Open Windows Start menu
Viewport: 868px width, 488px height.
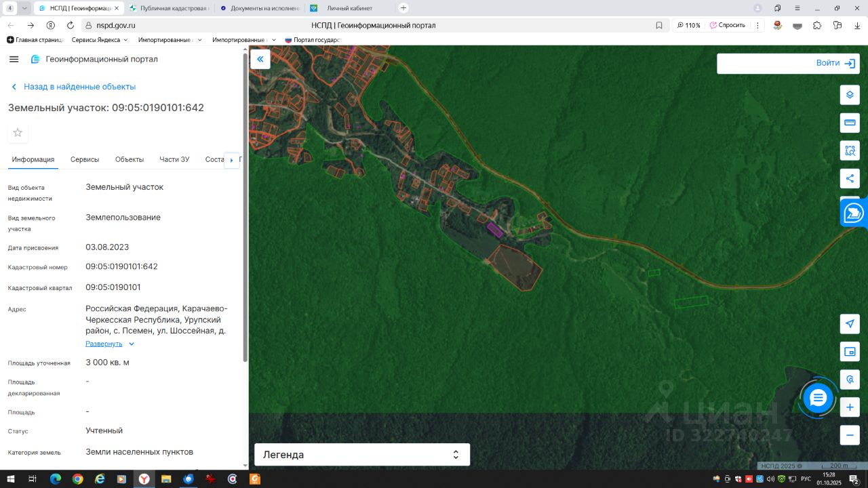pos(10,479)
